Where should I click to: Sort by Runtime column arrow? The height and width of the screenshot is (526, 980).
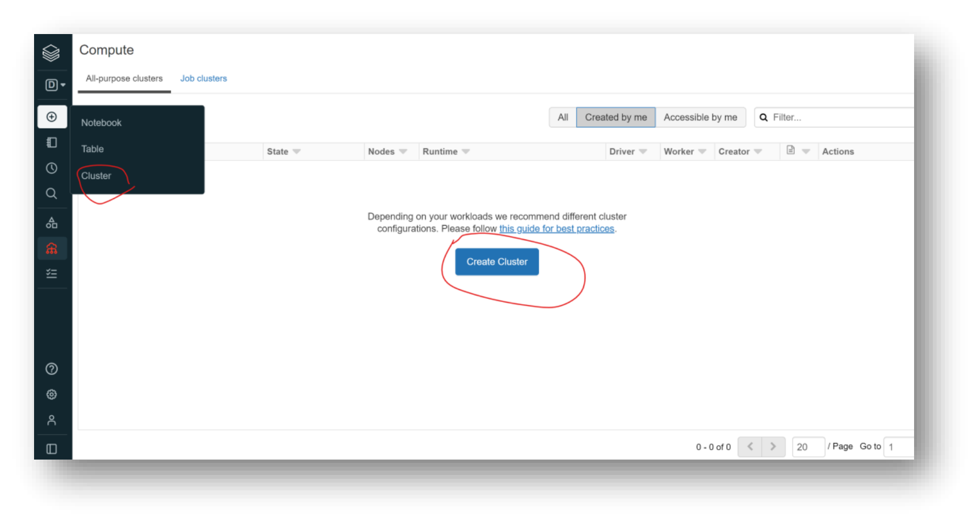(466, 152)
